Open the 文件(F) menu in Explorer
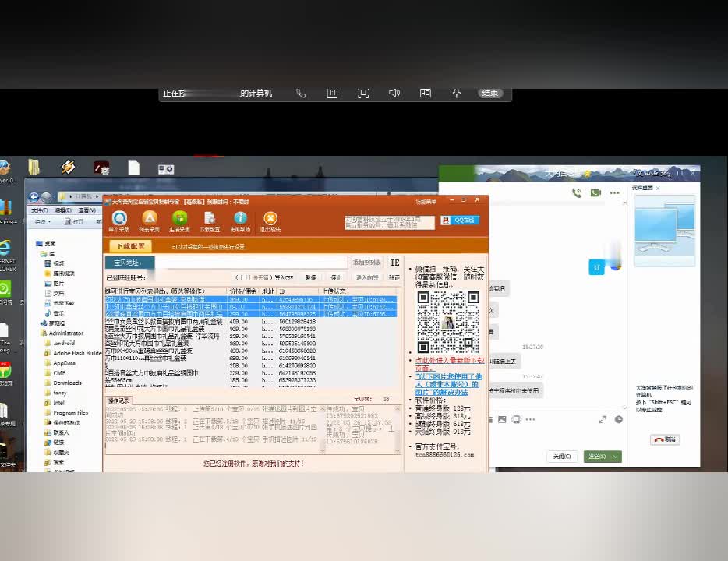Viewport: 728px width, 561px height. [x=40, y=210]
